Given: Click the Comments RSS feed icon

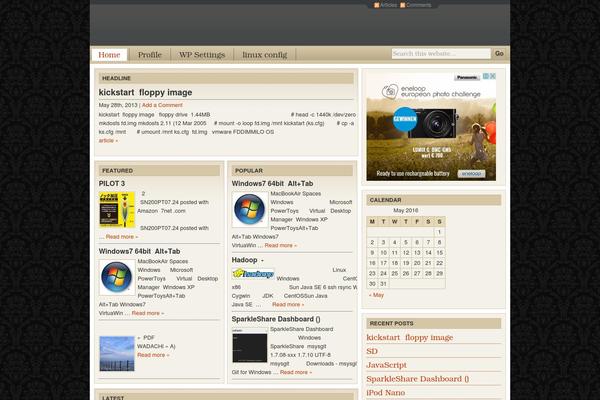Looking at the screenshot, I should pyautogui.click(x=403, y=5).
